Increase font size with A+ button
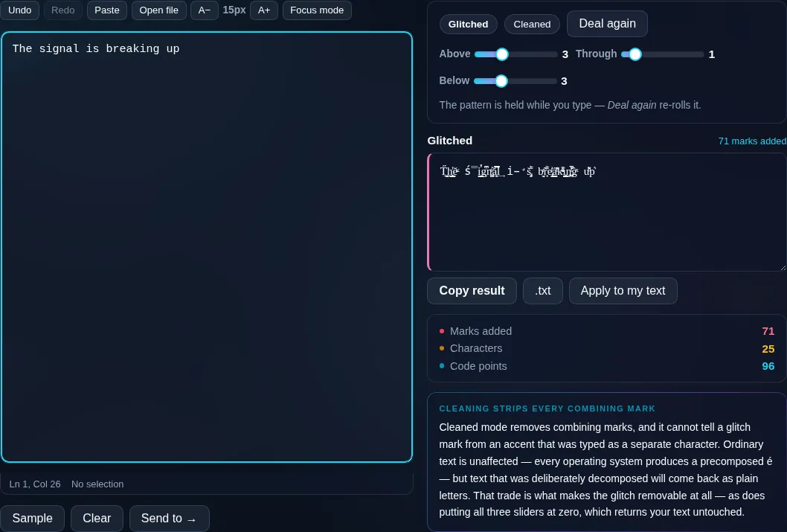This screenshot has width=787, height=532. tap(264, 10)
